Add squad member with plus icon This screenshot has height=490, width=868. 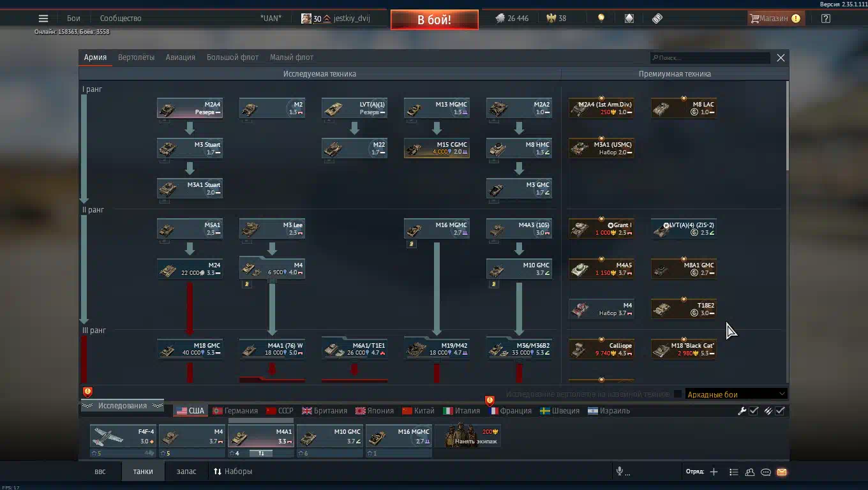click(x=714, y=472)
